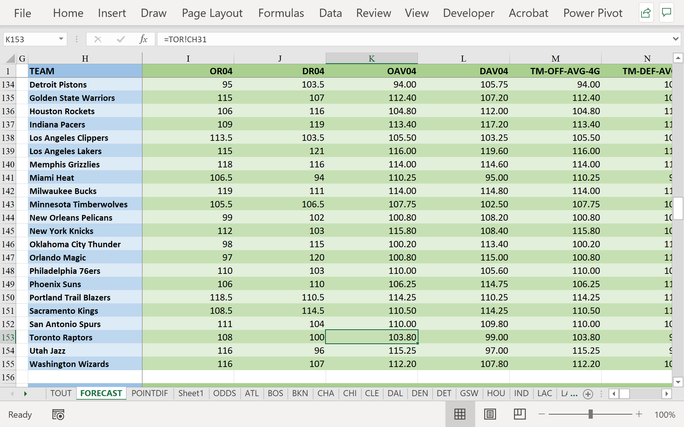Click the Los Angeles Lakers DAV04 value 119.60
The image size is (684, 427).
(464, 151)
